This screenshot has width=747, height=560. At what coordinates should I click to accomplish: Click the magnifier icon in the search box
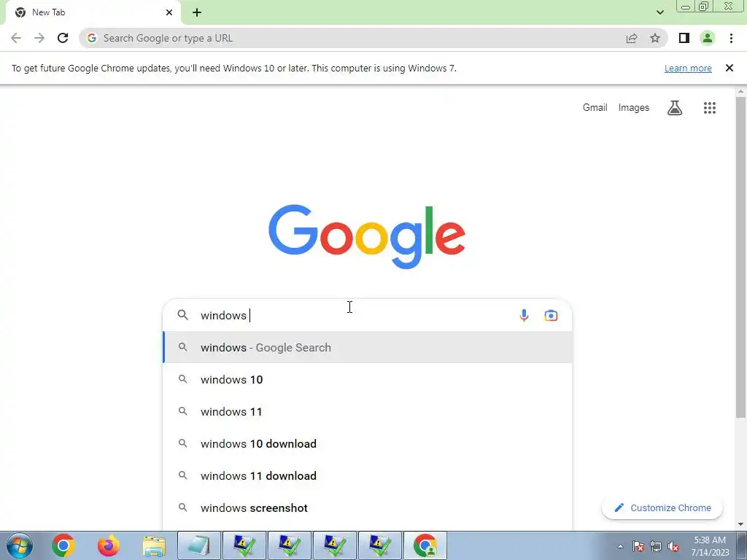click(183, 315)
